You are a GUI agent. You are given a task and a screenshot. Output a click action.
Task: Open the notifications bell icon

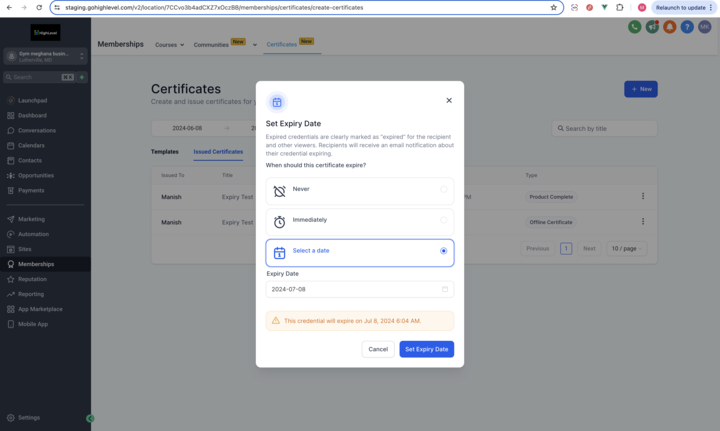tap(669, 27)
